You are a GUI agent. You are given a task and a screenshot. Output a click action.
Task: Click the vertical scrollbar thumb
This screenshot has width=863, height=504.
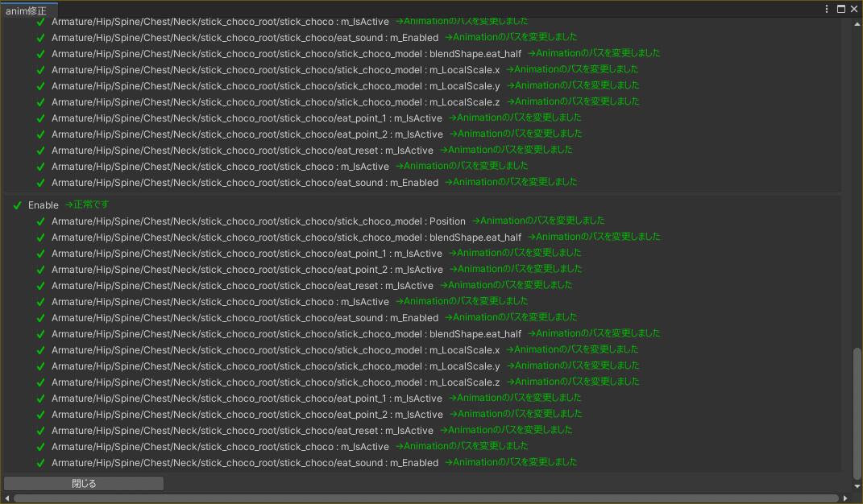(x=857, y=414)
